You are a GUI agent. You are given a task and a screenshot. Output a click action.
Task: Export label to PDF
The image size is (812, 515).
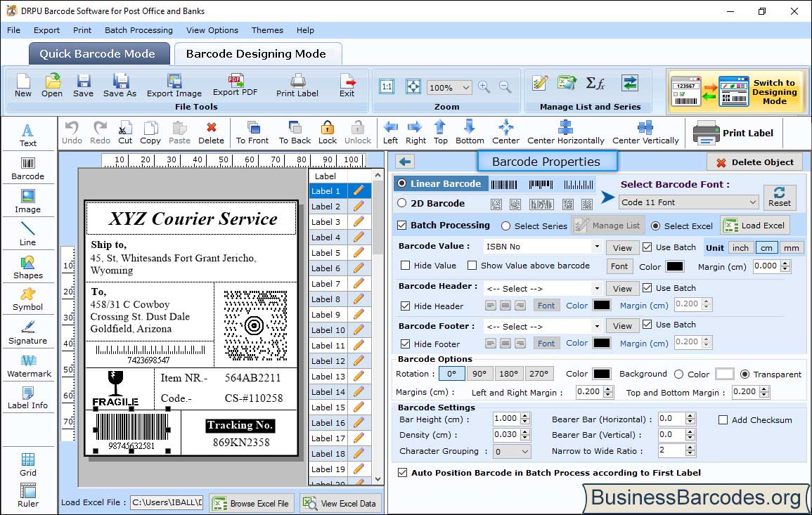tap(235, 86)
